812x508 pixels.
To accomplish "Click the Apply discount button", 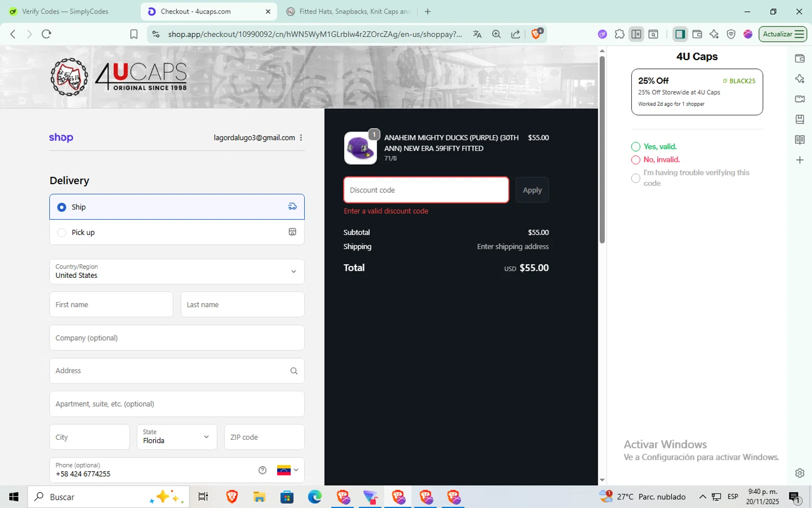I will tap(532, 190).
